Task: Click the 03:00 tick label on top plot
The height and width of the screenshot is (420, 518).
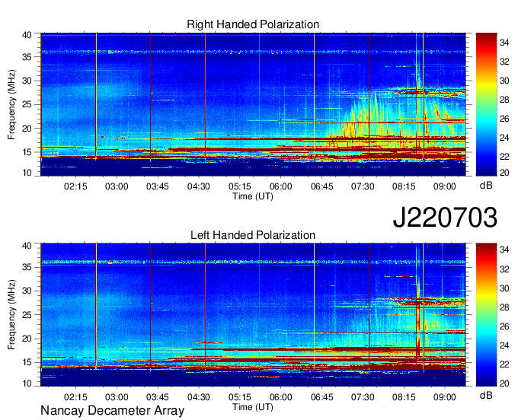Action: 117,186
